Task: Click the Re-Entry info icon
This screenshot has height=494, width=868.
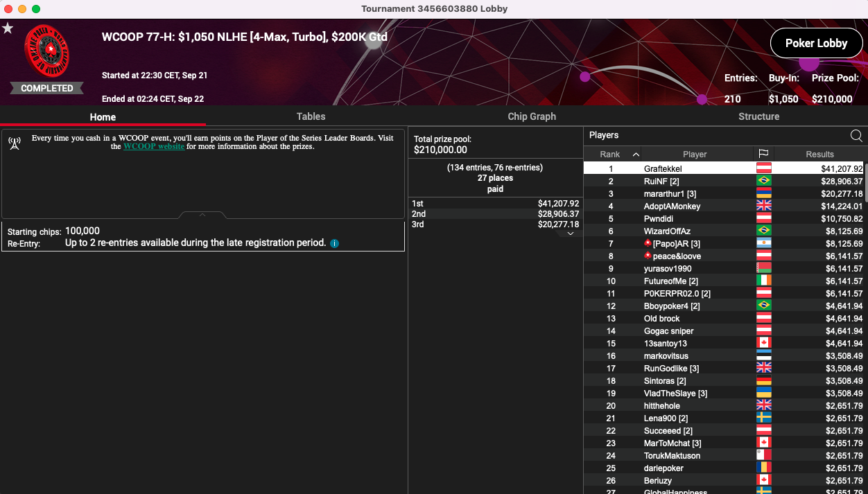Action: [334, 244]
